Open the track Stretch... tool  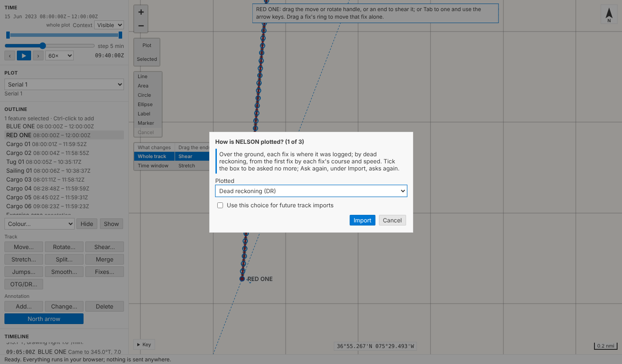tap(24, 259)
